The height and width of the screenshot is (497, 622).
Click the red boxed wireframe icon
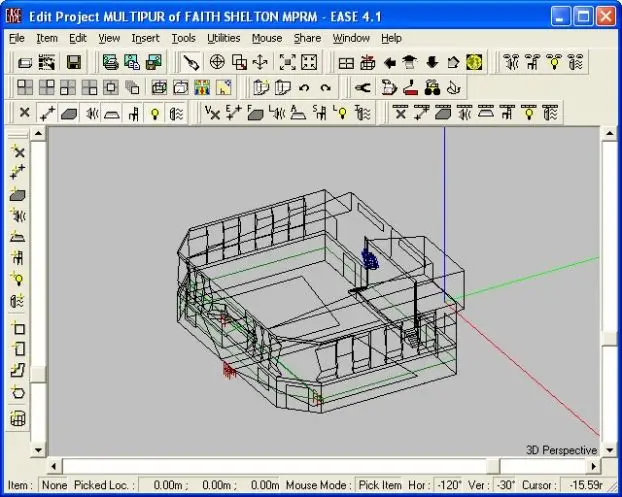[x=368, y=63]
